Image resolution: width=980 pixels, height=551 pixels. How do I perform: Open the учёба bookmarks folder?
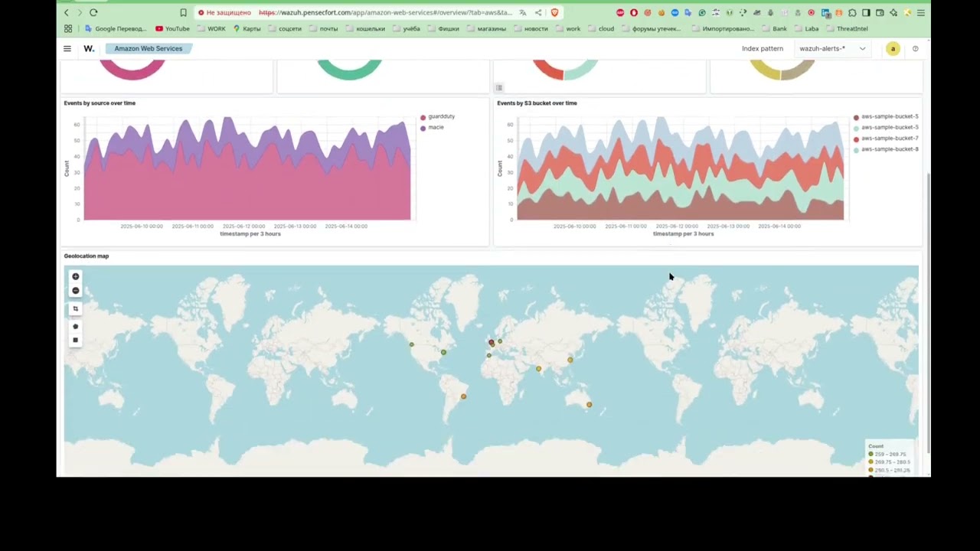(x=406, y=28)
